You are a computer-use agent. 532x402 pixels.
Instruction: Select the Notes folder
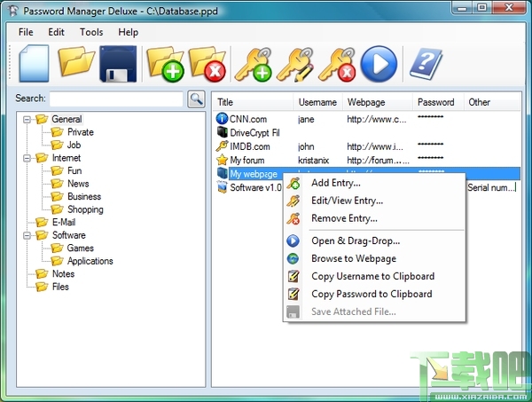(x=63, y=274)
